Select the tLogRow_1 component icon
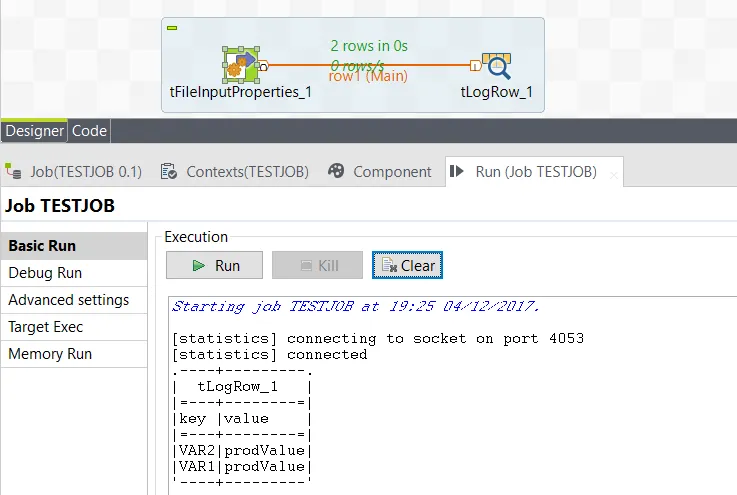This screenshot has height=495, width=737. (497, 66)
